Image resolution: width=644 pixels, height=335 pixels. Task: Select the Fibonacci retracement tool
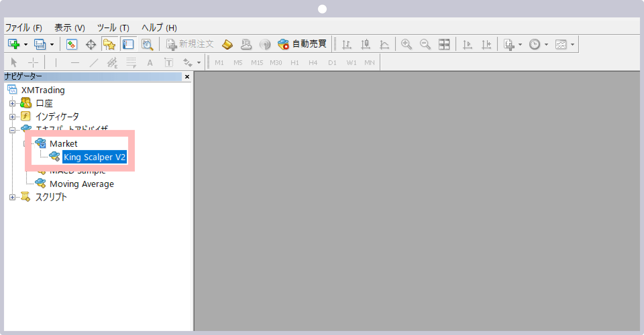[131, 63]
